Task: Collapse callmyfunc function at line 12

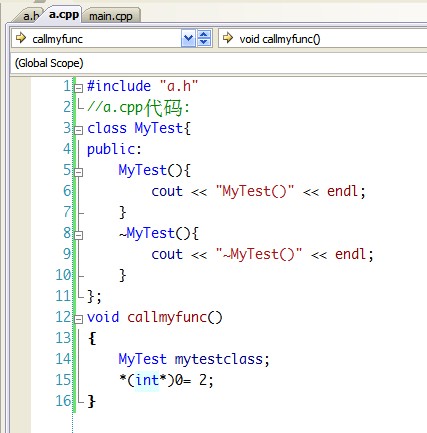Action: (x=79, y=319)
